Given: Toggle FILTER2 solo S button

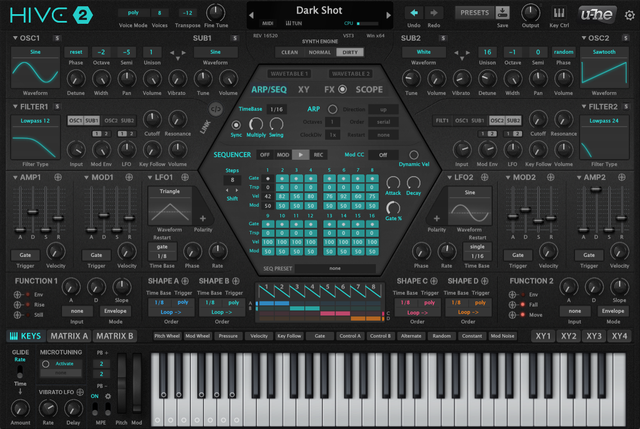Looking at the screenshot, I should click(625, 107).
